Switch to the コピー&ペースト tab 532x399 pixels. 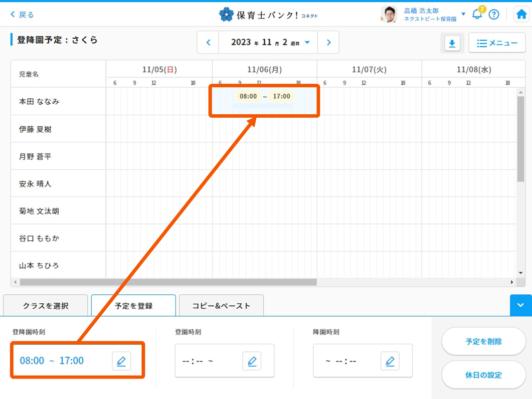[221, 306]
